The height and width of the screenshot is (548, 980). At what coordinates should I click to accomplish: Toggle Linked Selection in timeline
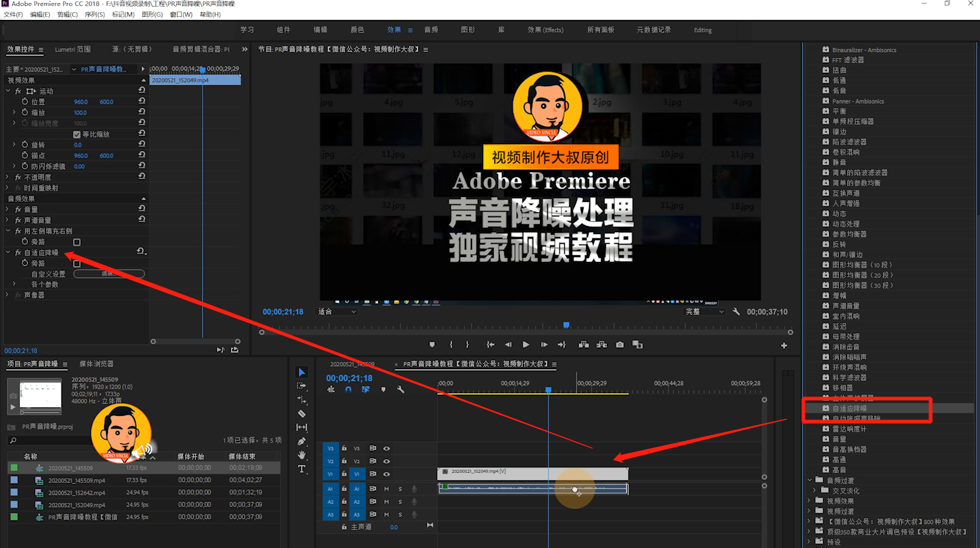[x=365, y=390]
